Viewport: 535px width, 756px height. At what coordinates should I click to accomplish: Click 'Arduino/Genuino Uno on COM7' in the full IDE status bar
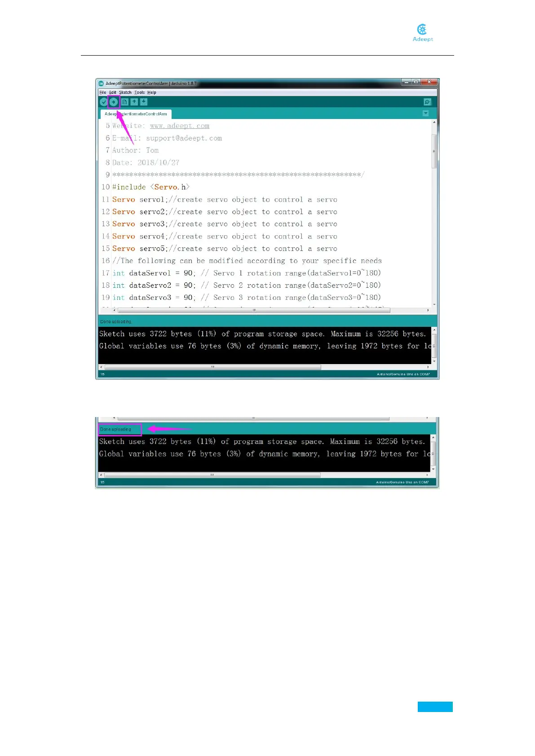point(403,374)
